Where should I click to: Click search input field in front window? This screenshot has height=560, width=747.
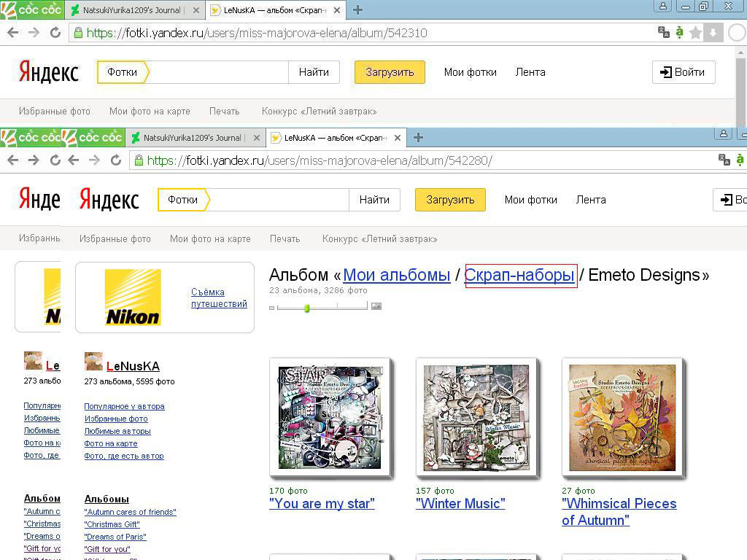pyautogui.click(x=279, y=200)
